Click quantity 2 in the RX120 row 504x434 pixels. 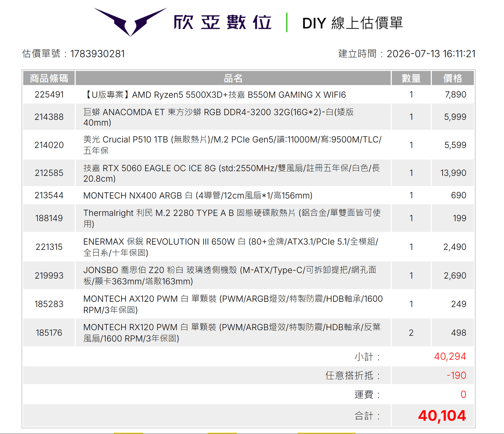pyautogui.click(x=411, y=333)
